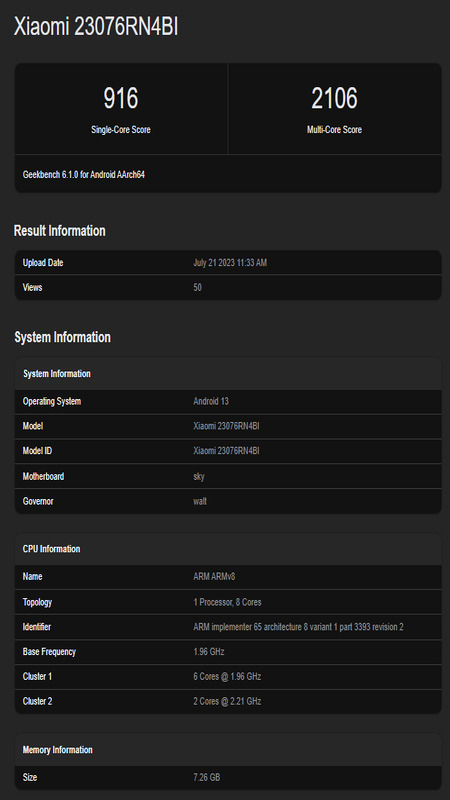Click the Model ID label
The image size is (450, 800).
[x=37, y=451]
